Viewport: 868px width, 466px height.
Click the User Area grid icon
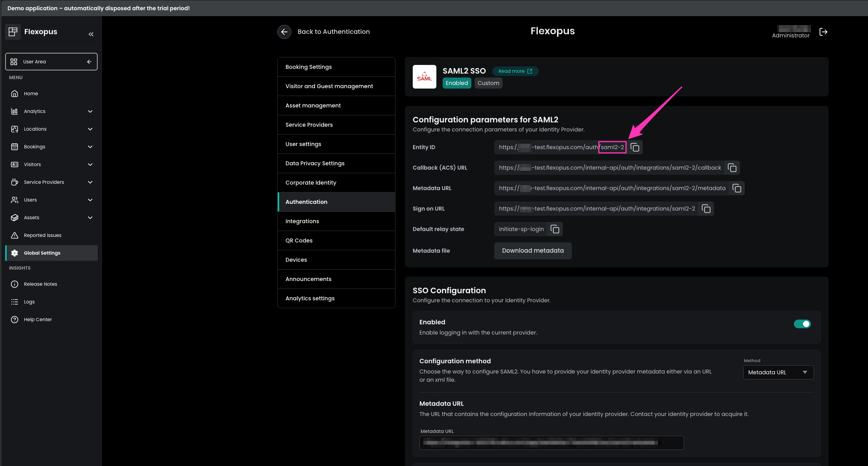pos(14,62)
